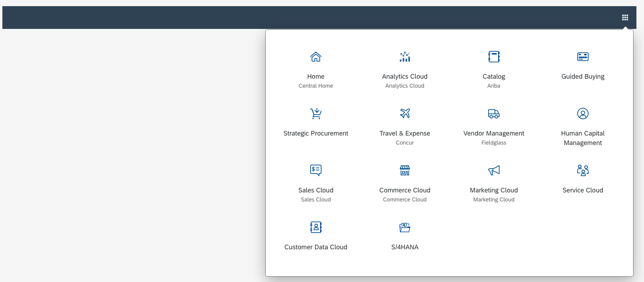644x282 pixels.
Task: Select the Catalog notebook icon
Action: pos(494,57)
